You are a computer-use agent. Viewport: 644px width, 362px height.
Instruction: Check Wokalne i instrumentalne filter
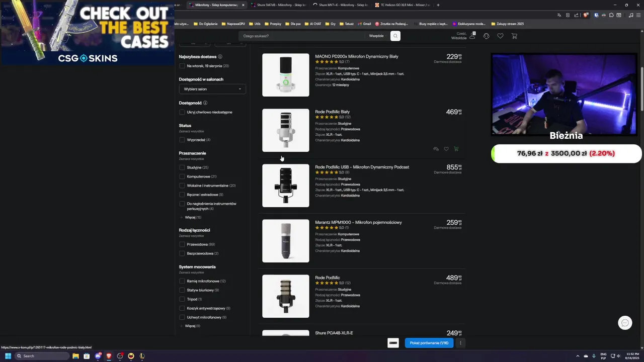182,186
